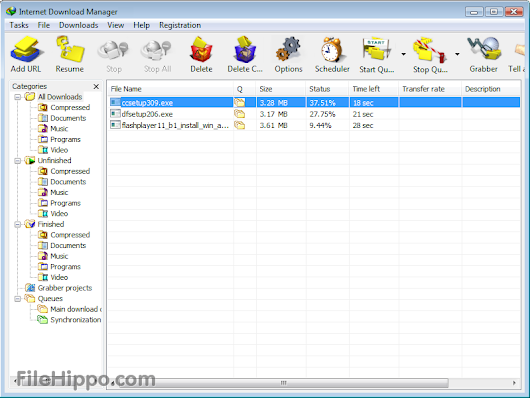Select Video under Unfinished
This screenshot has height=398, width=530.
point(59,213)
